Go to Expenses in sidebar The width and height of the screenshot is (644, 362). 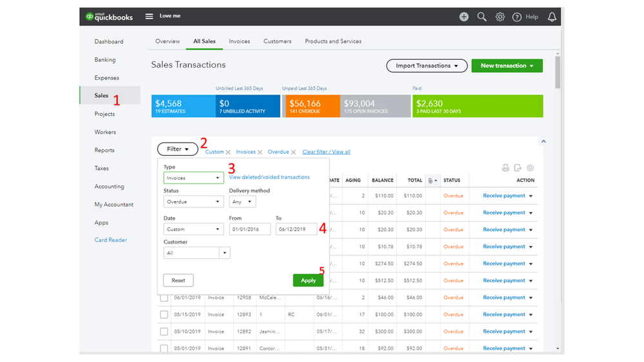point(107,77)
